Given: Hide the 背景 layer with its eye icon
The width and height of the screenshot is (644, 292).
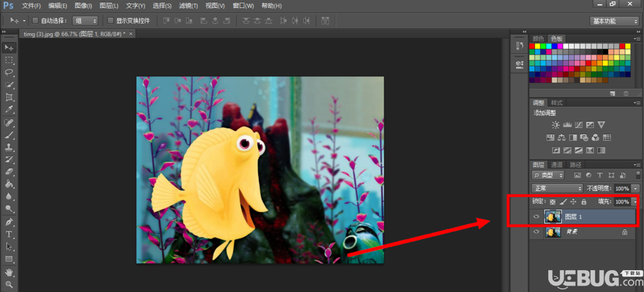Looking at the screenshot, I should [536, 232].
